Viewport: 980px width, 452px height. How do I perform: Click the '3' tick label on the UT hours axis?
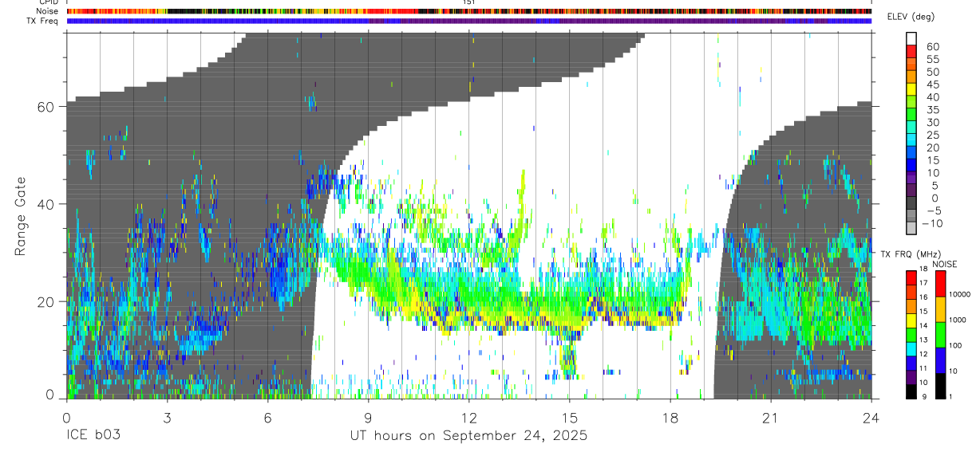[167, 418]
